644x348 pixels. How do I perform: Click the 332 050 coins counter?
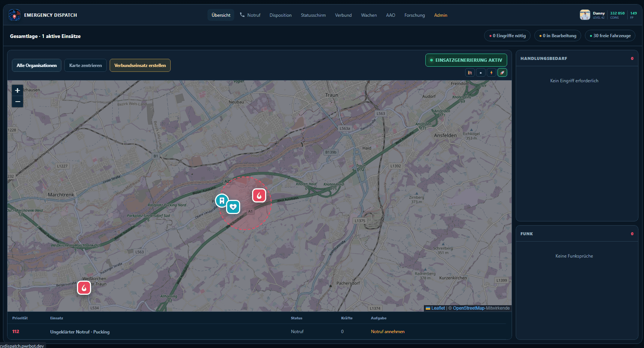click(617, 15)
